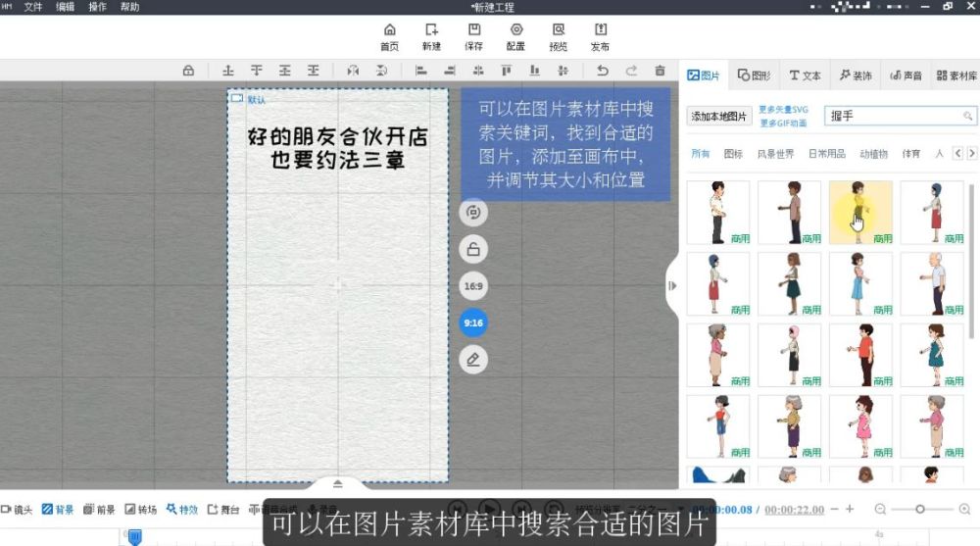Image resolution: width=980 pixels, height=546 pixels.
Task: Filter images by 动植物 category
Action: coord(874,153)
